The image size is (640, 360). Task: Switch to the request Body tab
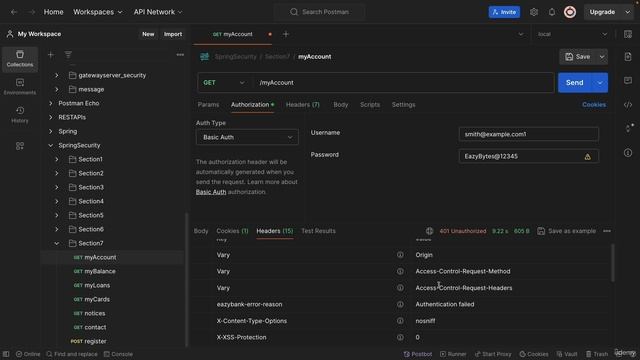pos(340,105)
